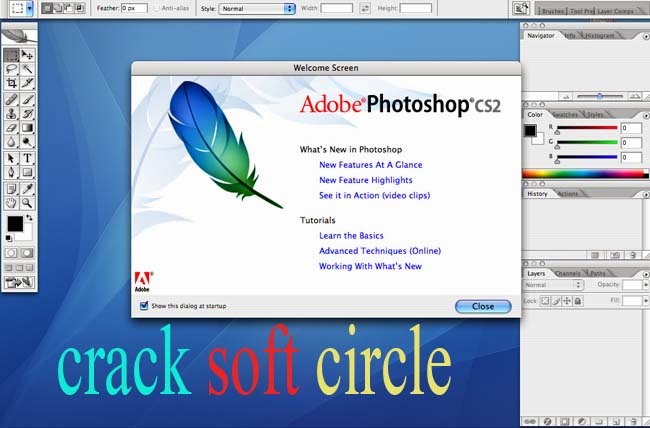
Task: Expand the Fill slider arrow in Layers
Action: click(645, 301)
